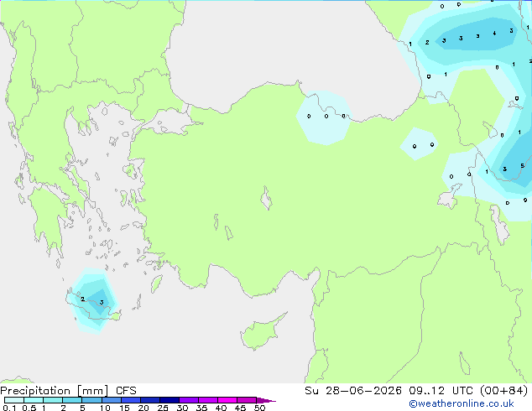Click the island of Cyprus on the map
Viewport: 532px width, 411px height.
point(261,332)
